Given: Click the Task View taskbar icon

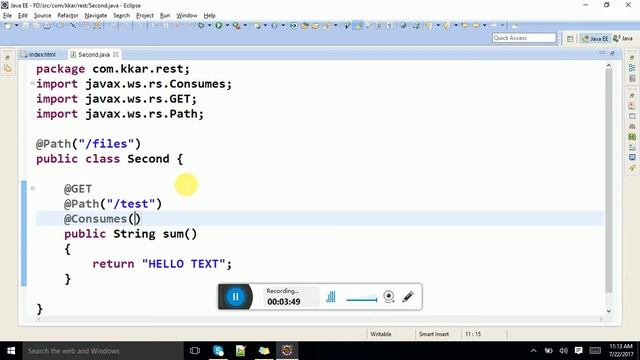Looking at the screenshot, I should point(195,351).
